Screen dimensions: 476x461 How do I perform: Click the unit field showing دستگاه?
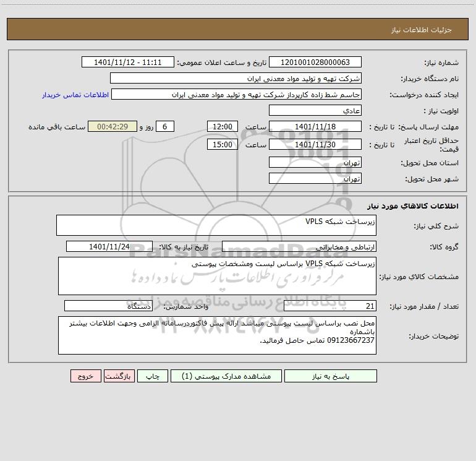click(108, 306)
